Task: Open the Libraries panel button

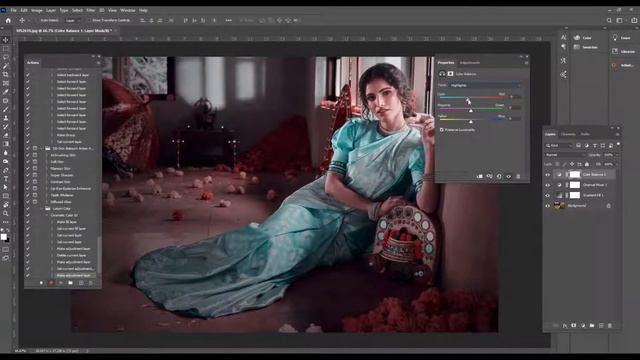Action: tap(624, 51)
